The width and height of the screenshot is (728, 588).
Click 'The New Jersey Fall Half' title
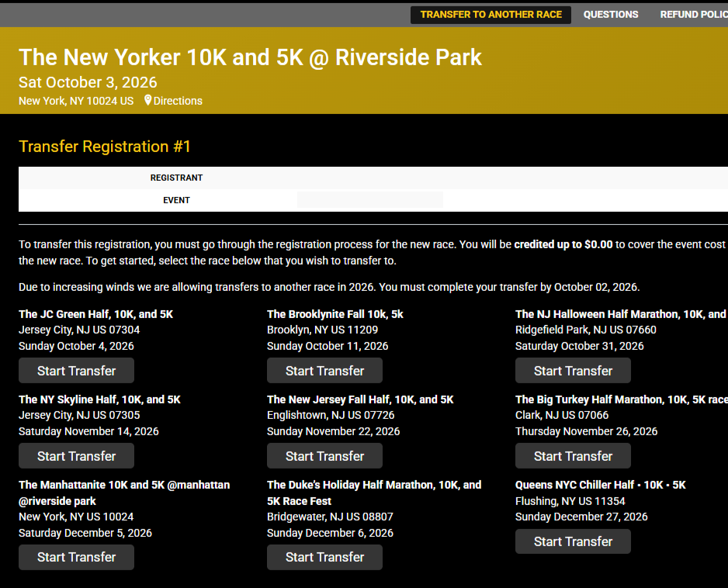tap(360, 399)
